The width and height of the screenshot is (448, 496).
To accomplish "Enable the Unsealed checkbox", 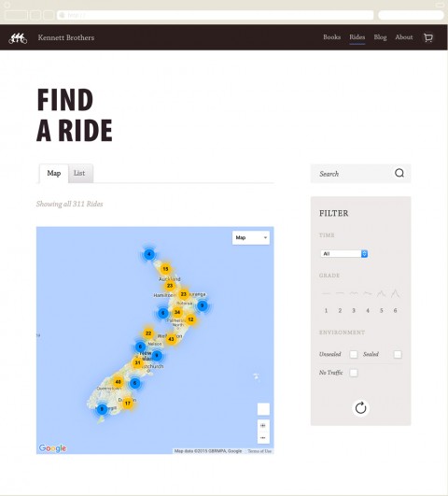I will pos(354,354).
